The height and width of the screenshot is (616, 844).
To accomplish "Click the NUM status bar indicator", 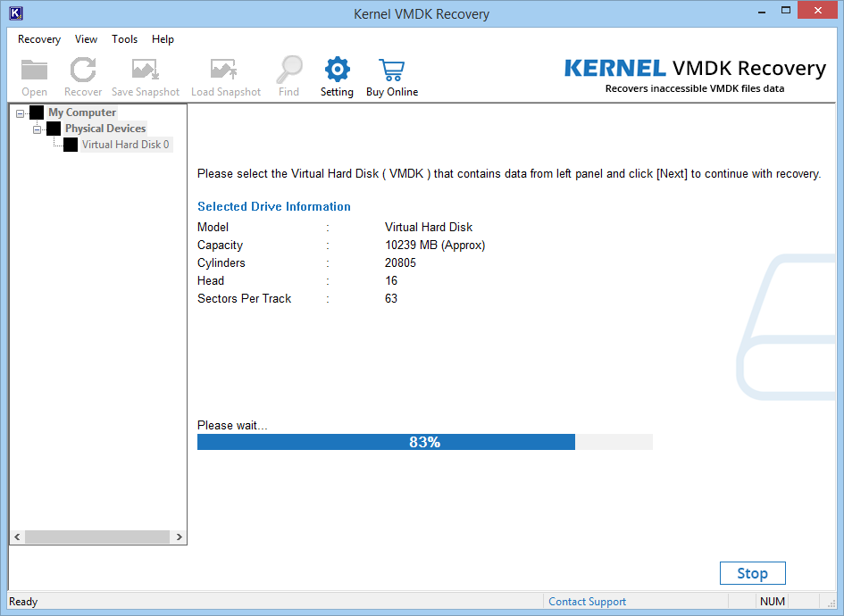I will point(773,602).
